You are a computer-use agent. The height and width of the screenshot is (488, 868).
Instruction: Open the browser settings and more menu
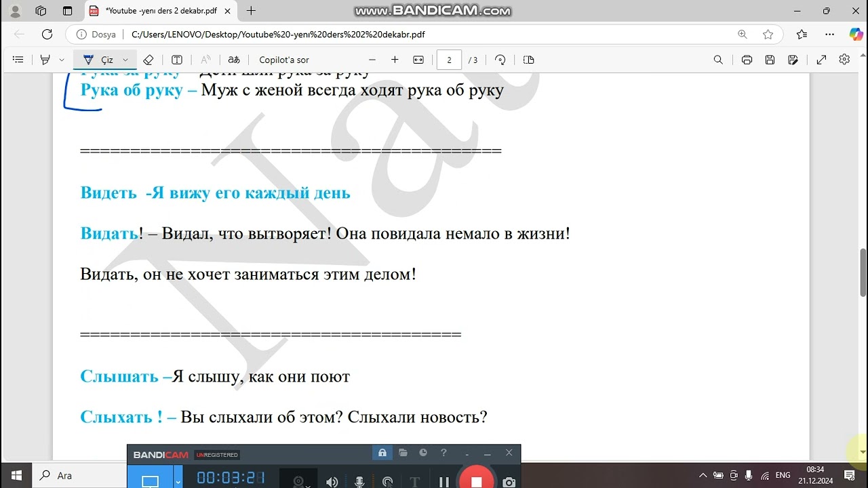click(829, 35)
